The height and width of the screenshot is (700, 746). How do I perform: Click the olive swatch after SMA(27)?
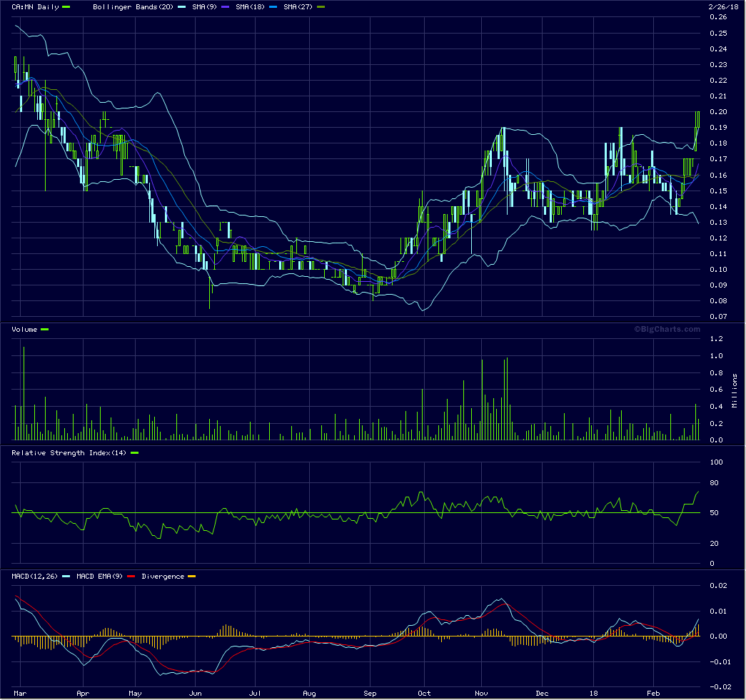pyautogui.click(x=321, y=6)
